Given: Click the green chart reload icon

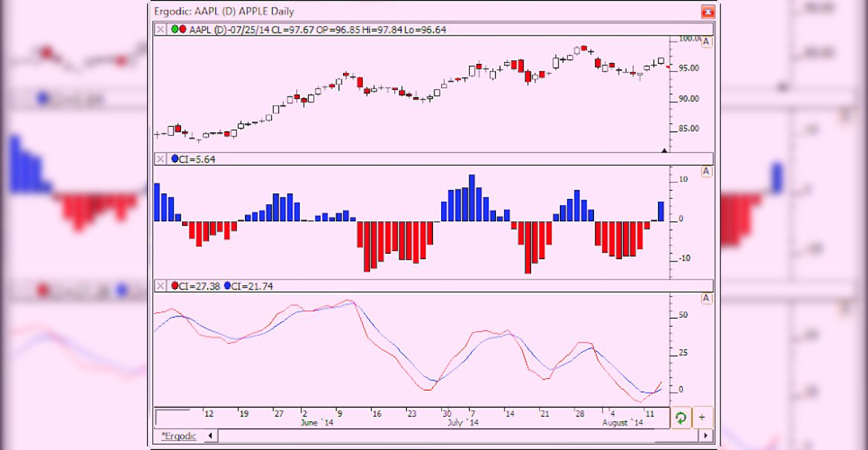Looking at the screenshot, I should (682, 418).
